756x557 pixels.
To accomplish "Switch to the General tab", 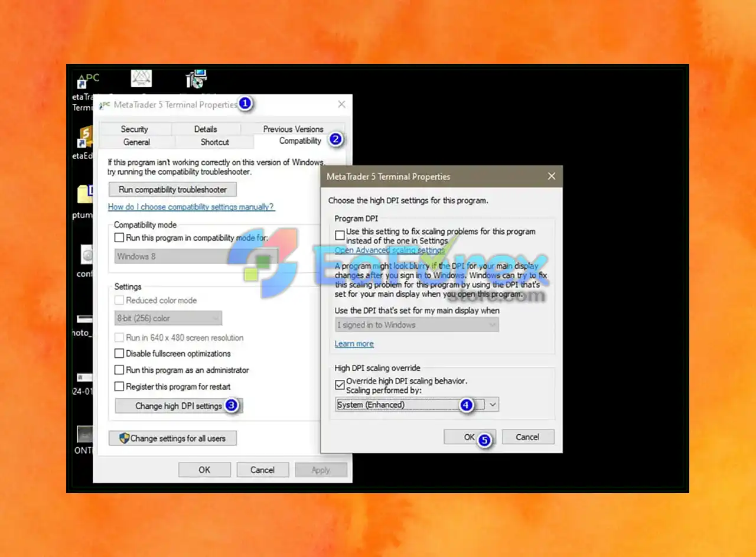I will [136, 142].
